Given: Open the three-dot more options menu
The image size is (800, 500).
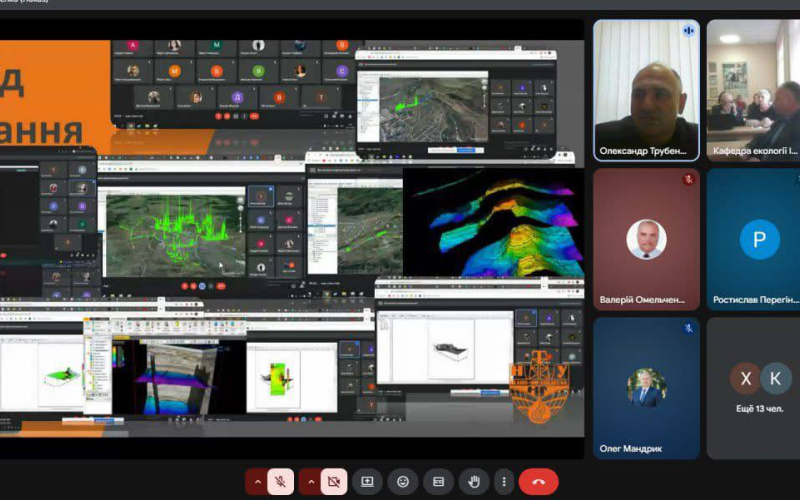Looking at the screenshot, I should click(x=504, y=482).
